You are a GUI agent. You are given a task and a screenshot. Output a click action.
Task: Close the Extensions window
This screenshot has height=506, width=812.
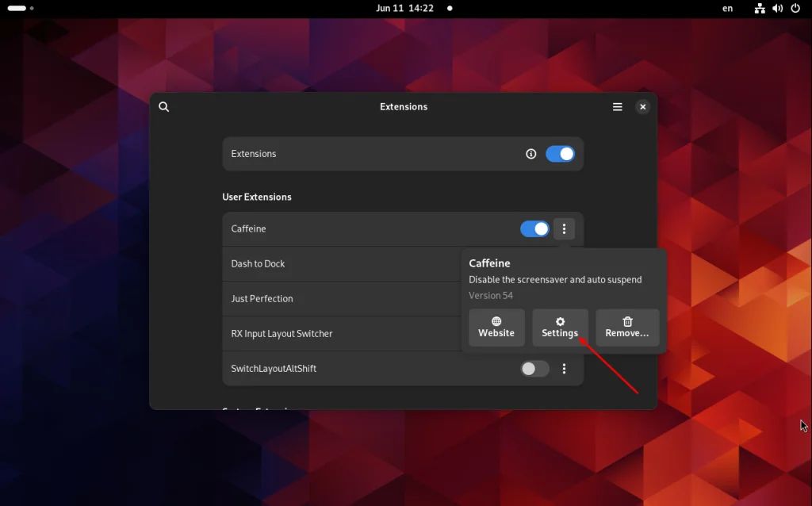coord(642,107)
